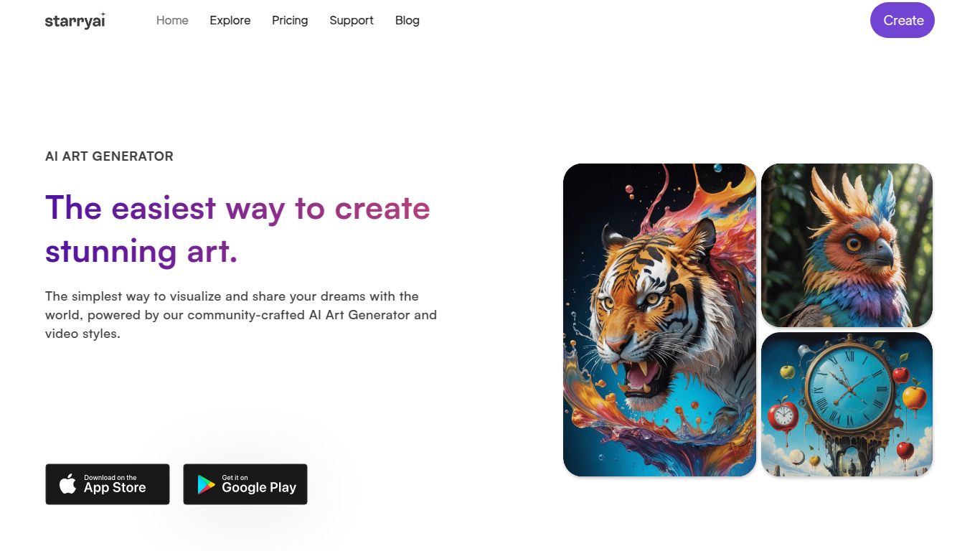
Task: Click the 'stunning art.' headline text
Action: (141, 251)
